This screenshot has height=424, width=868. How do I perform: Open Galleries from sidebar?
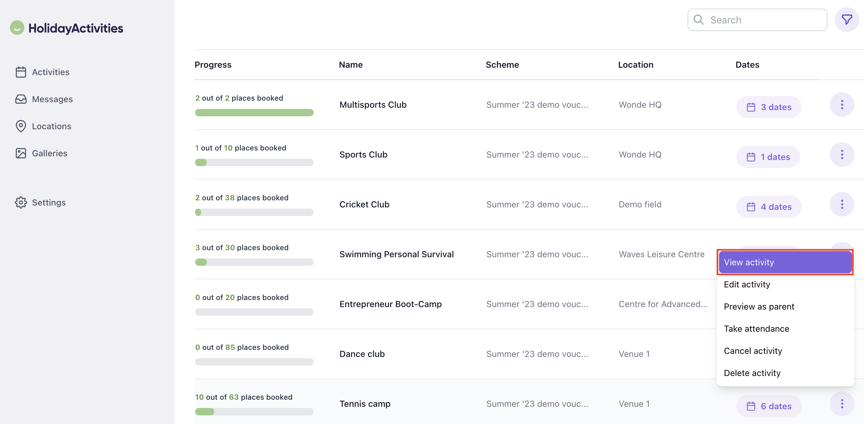50,153
